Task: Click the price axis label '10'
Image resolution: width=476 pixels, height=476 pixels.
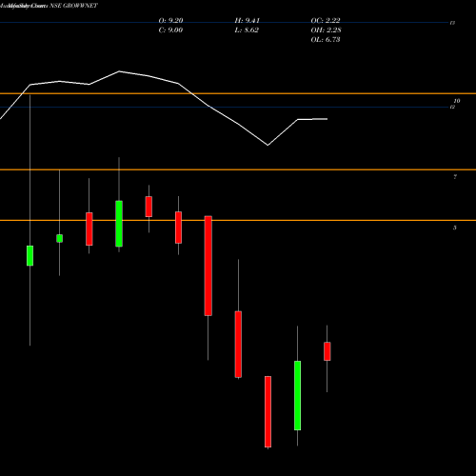Action: [x=457, y=101]
